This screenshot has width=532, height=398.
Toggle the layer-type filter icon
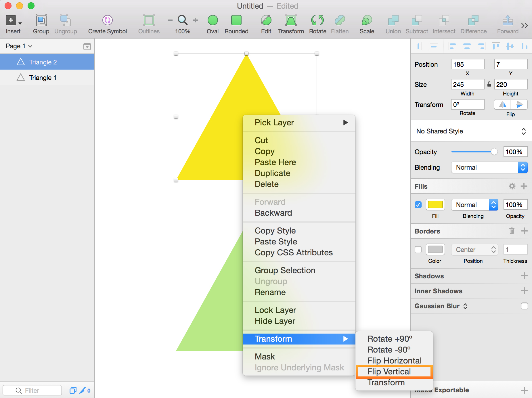[x=73, y=390]
